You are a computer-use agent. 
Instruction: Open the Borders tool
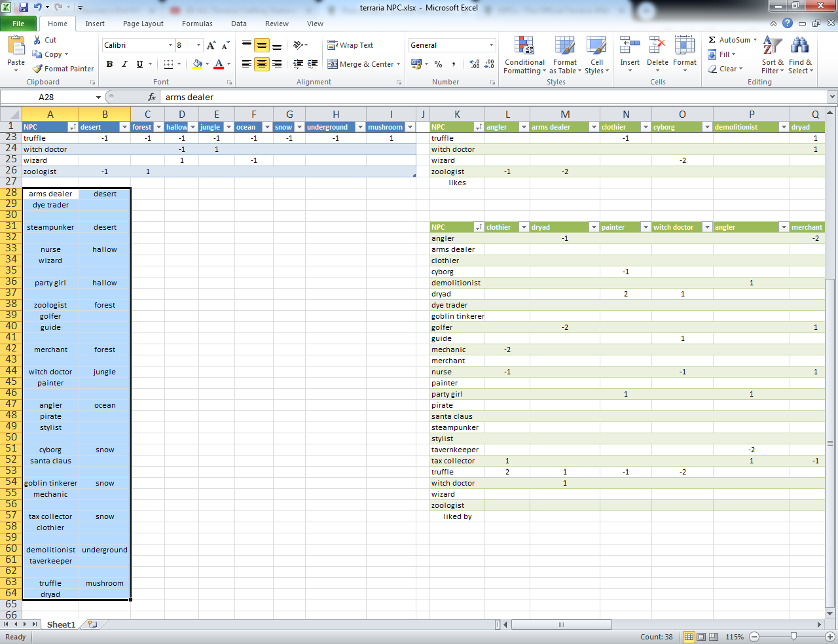point(169,64)
